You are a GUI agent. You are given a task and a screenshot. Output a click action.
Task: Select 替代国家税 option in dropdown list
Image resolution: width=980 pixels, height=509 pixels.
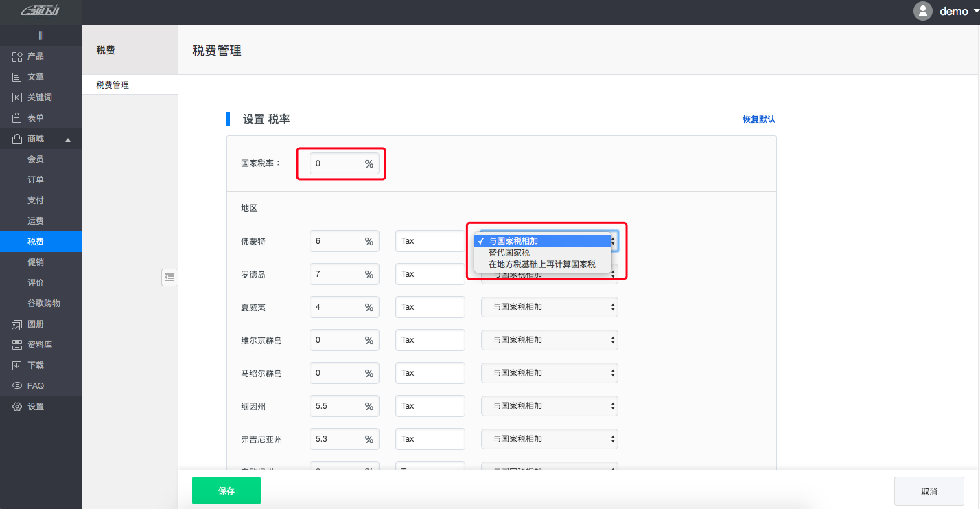509,253
